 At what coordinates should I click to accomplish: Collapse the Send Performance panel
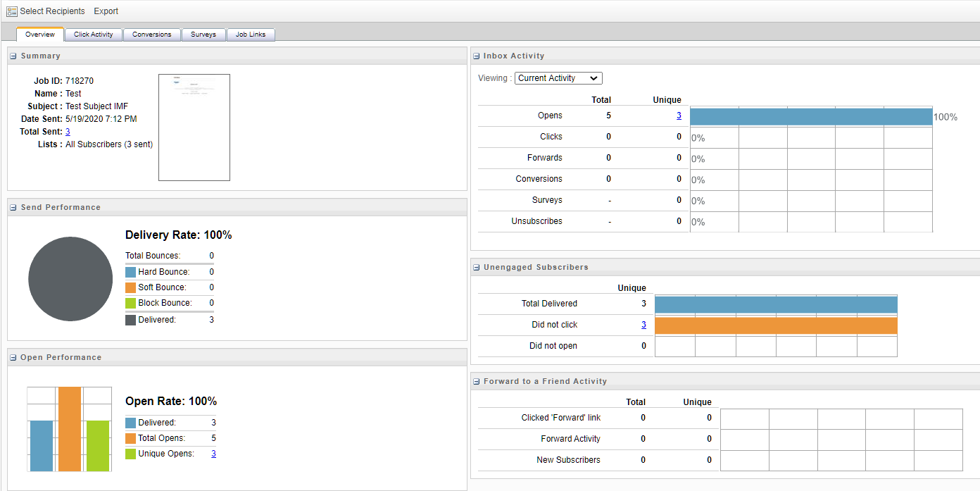click(x=13, y=208)
